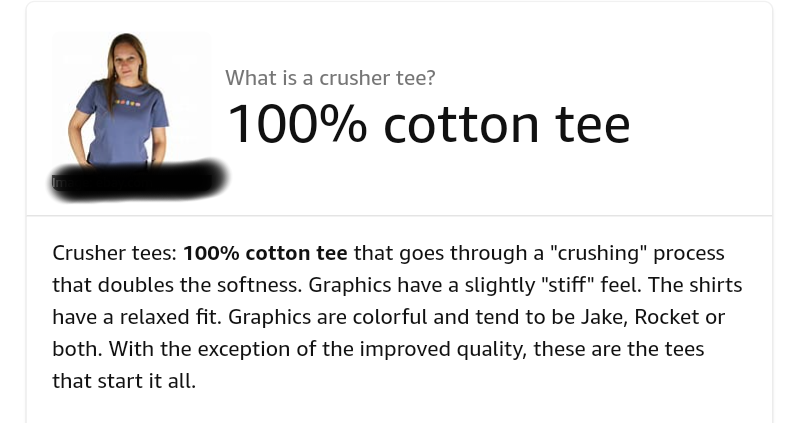The image size is (790, 423).
Task: Click the "Crusher tees:" text starting the description
Action: click(114, 253)
